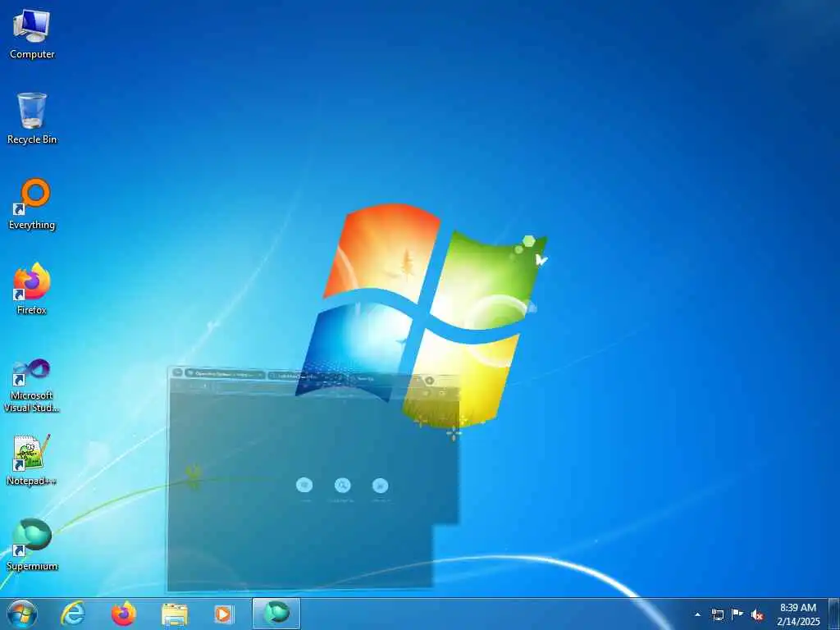Image resolution: width=840 pixels, height=630 pixels.
Task: Open Windows Media Player from taskbar
Action: coord(225,614)
